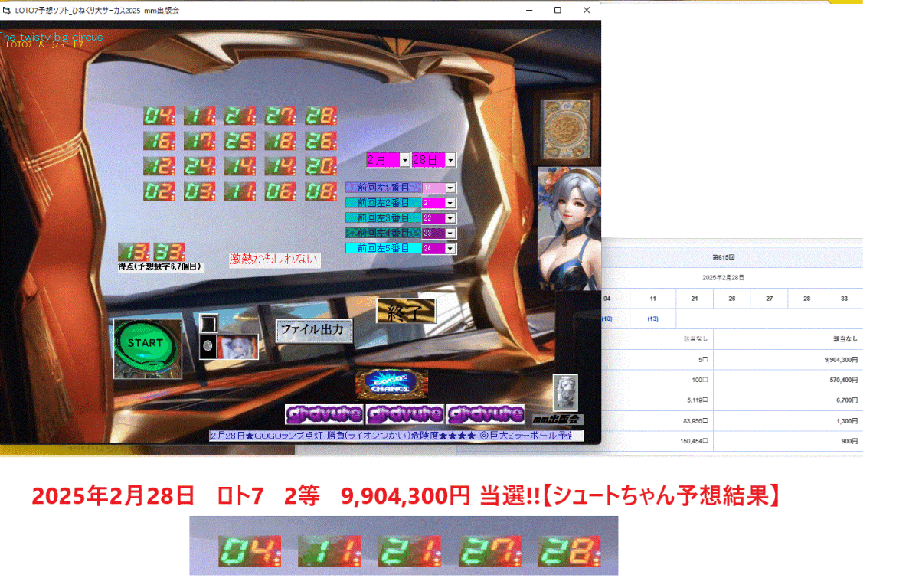Click the small black switch icon above speaker
Image resolution: width=919 pixels, height=588 pixels.
coord(208,325)
